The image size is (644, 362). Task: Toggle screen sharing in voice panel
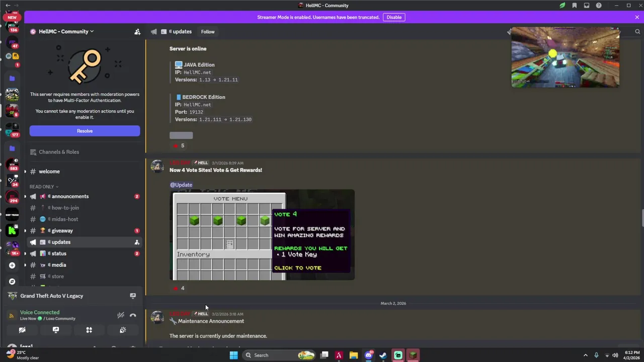(56, 330)
